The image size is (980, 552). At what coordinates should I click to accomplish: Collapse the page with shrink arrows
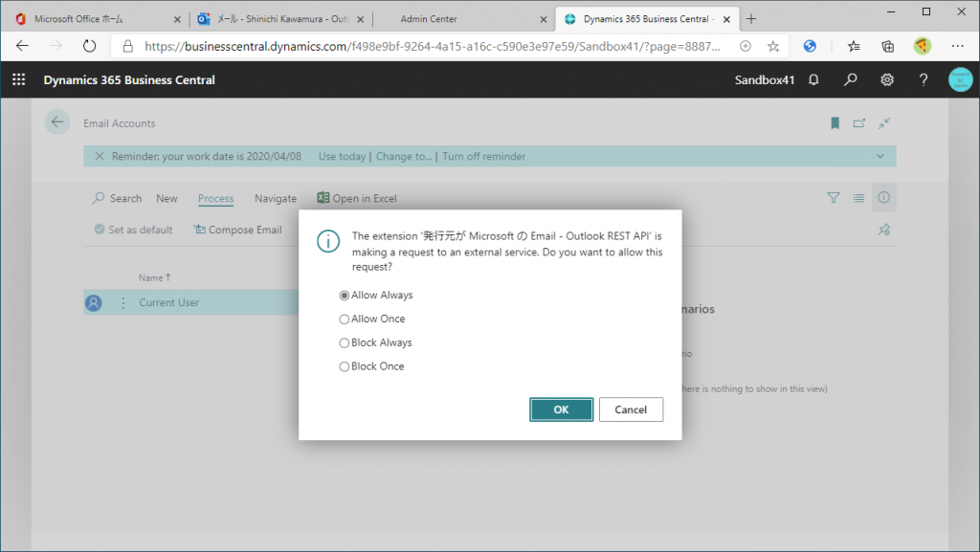883,123
